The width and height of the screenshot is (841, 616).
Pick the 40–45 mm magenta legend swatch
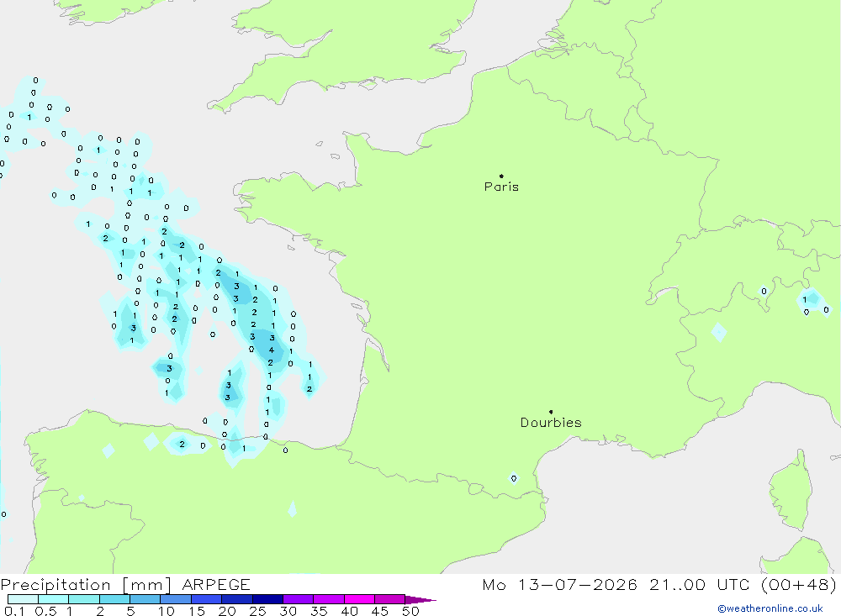pyautogui.click(x=359, y=599)
